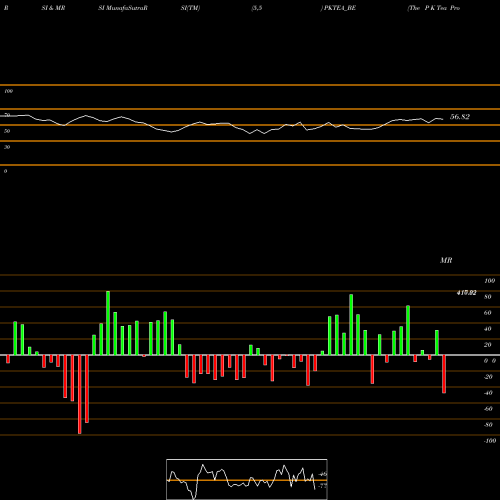The image size is (500, 500).
Task: Click the 410.92 value label
Action: (466, 293)
